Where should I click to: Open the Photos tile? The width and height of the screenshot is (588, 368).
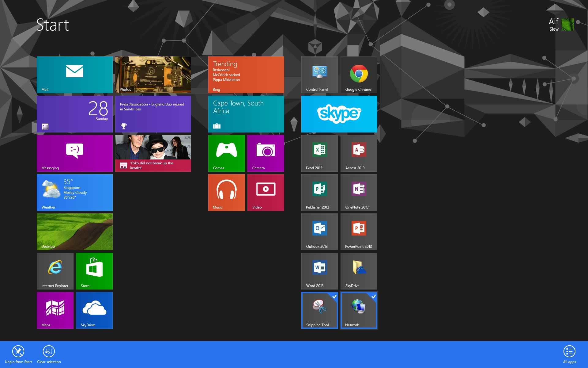(153, 75)
